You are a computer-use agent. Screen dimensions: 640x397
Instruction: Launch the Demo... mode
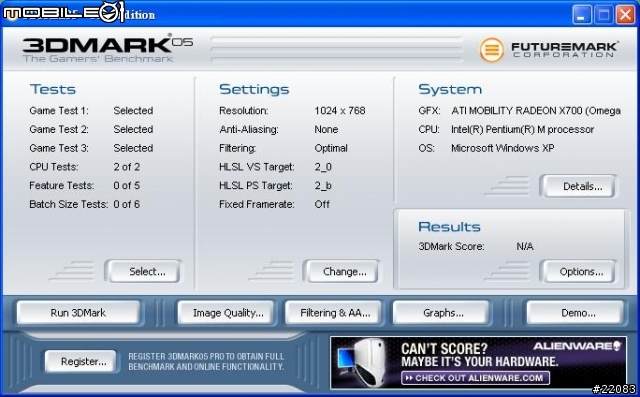(575, 313)
